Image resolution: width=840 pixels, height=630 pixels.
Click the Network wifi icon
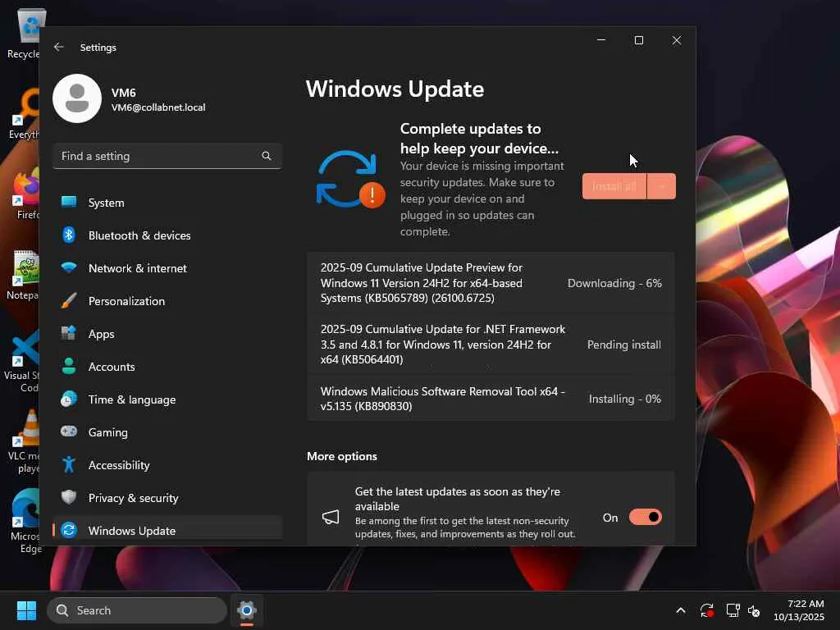click(69, 267)
